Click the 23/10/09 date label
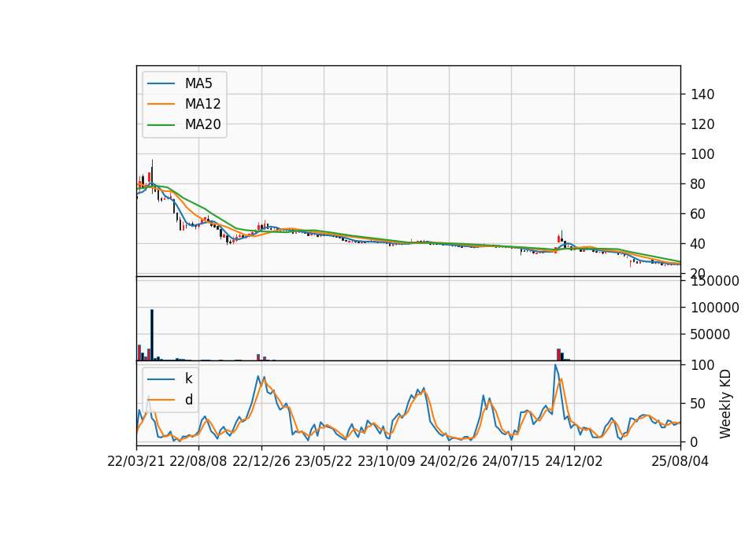 (386, 461)
